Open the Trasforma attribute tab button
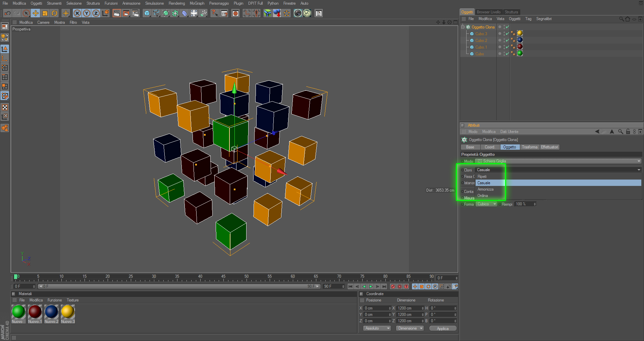The height and width of the screenshot is (341, 644). pos(530,147)
